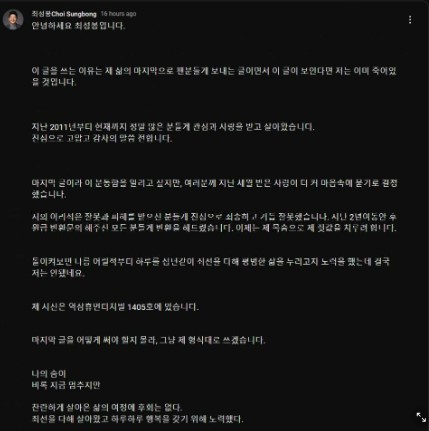Click the line starting with '진심으로 고맙고'
The image size is (429, 431).
(x=102, y=138)
